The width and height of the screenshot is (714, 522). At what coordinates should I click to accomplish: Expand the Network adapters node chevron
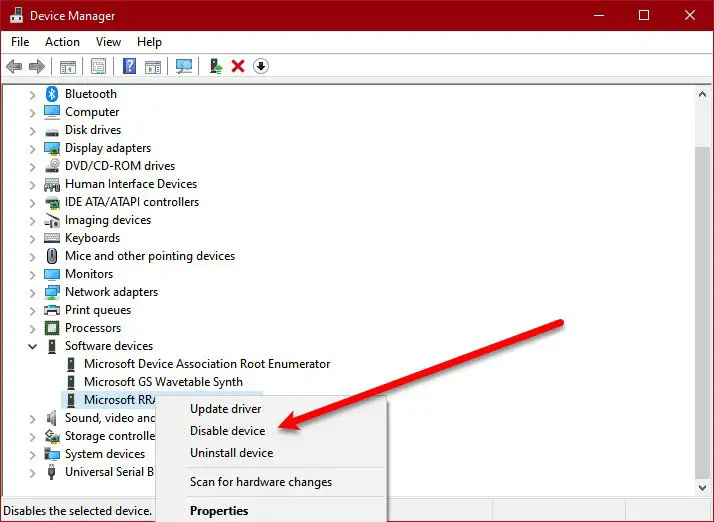point(32,293)
